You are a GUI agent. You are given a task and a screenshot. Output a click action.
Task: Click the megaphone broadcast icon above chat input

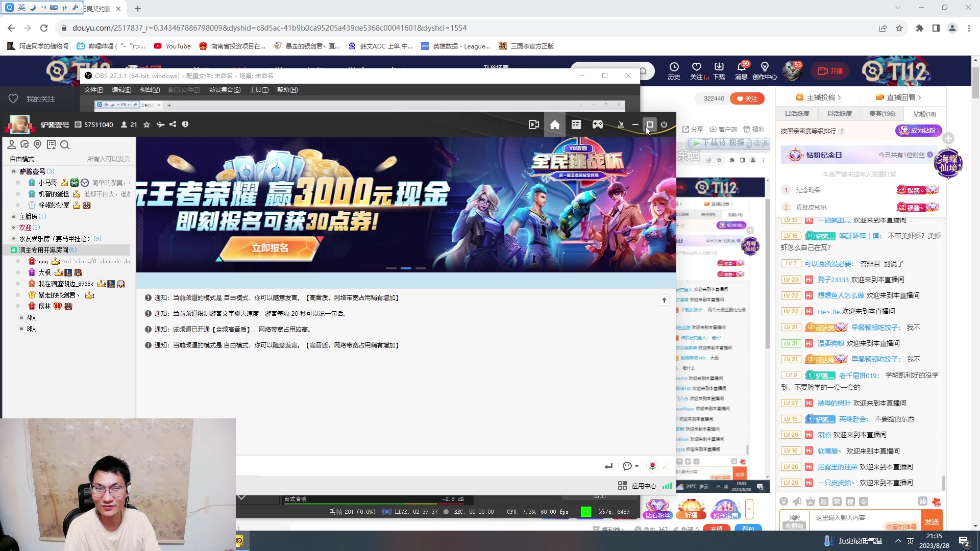[798, 502]
